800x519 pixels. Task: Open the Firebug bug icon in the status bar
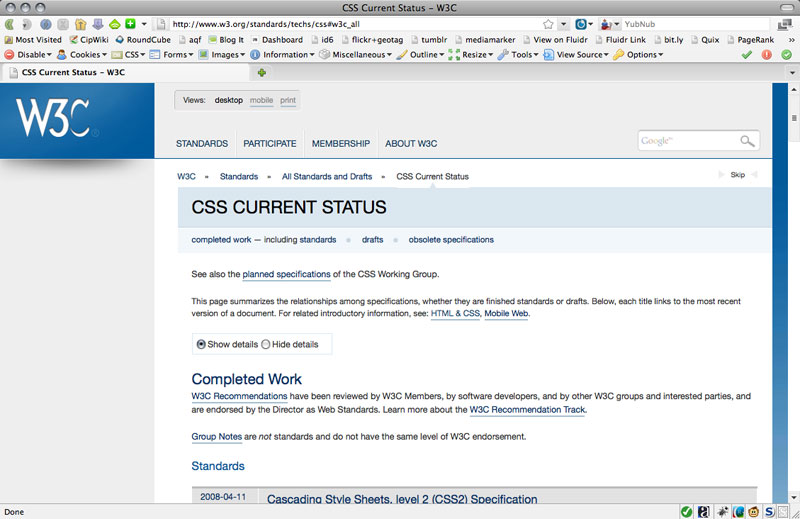[724, 511]
